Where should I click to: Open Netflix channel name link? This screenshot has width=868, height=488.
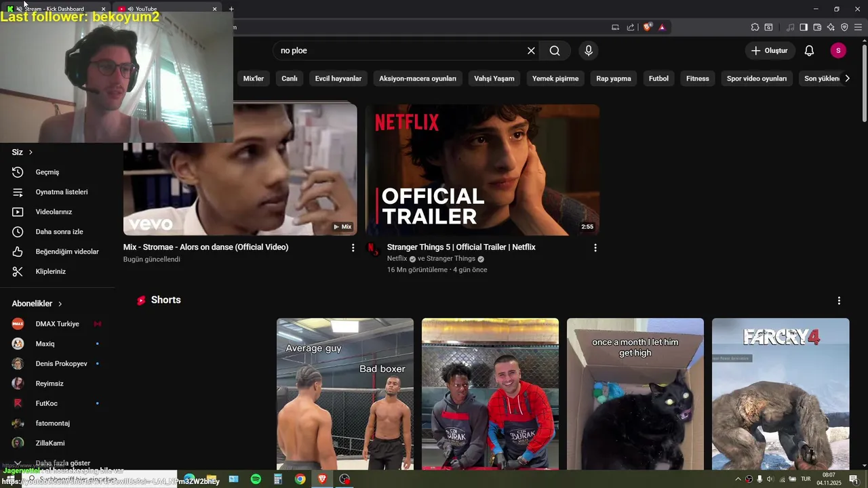tap(397, 259)
